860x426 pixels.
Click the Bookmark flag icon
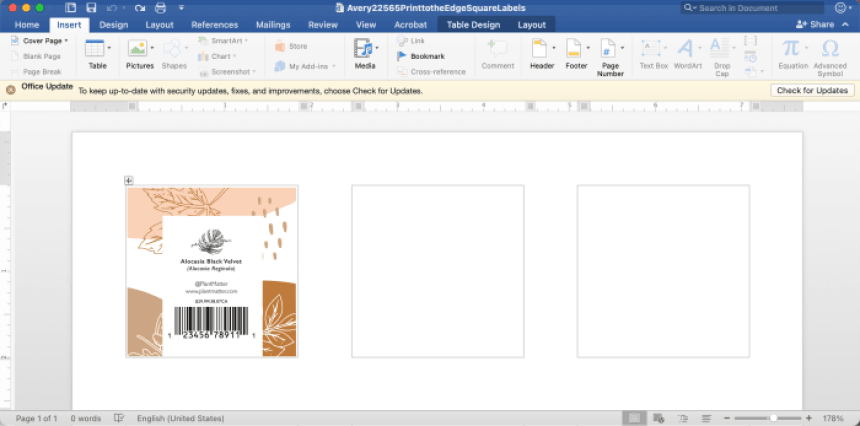pos(402,56)
